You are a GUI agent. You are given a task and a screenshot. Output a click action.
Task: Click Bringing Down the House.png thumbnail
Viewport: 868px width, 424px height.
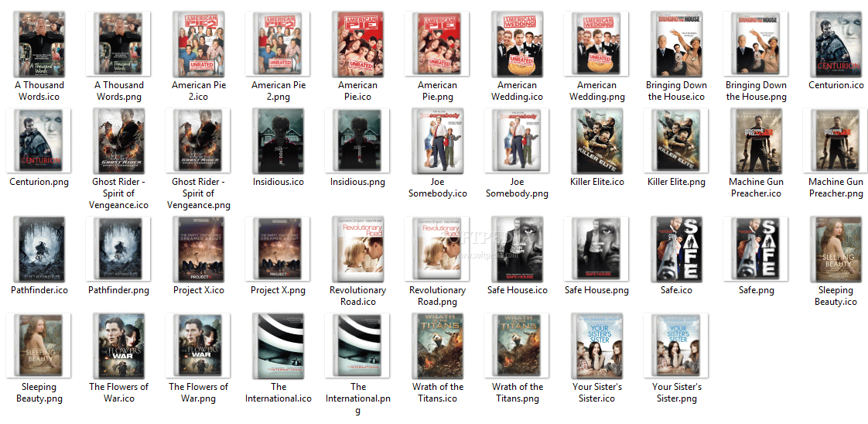click(x=756, y=44)
